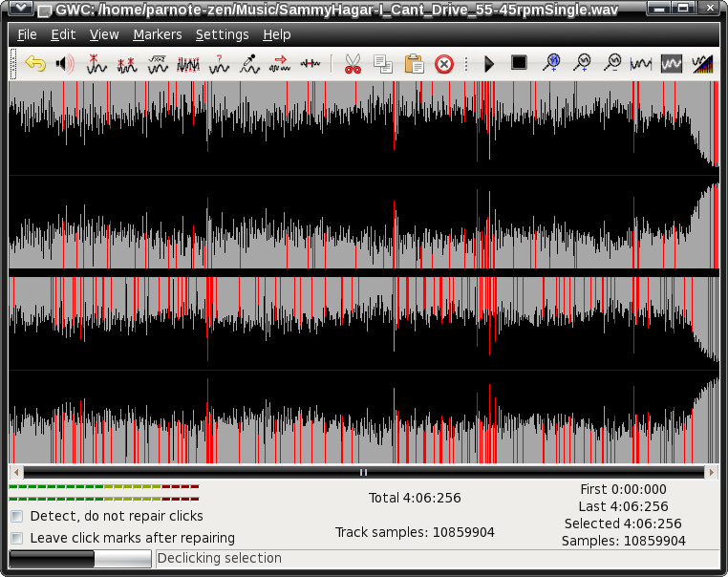Screen dimensions: 728x577
Task: Click the 'Samples: 10859904' text
Action: point(623,541)
